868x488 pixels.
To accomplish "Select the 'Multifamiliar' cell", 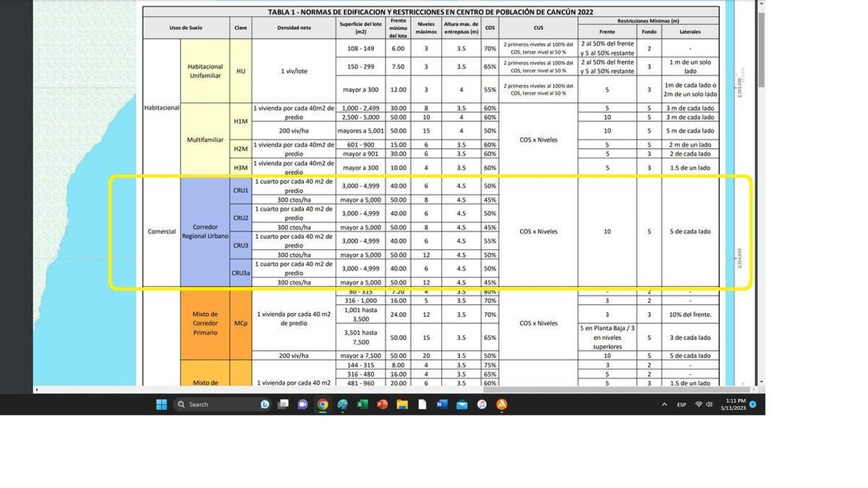I will 205,140.
